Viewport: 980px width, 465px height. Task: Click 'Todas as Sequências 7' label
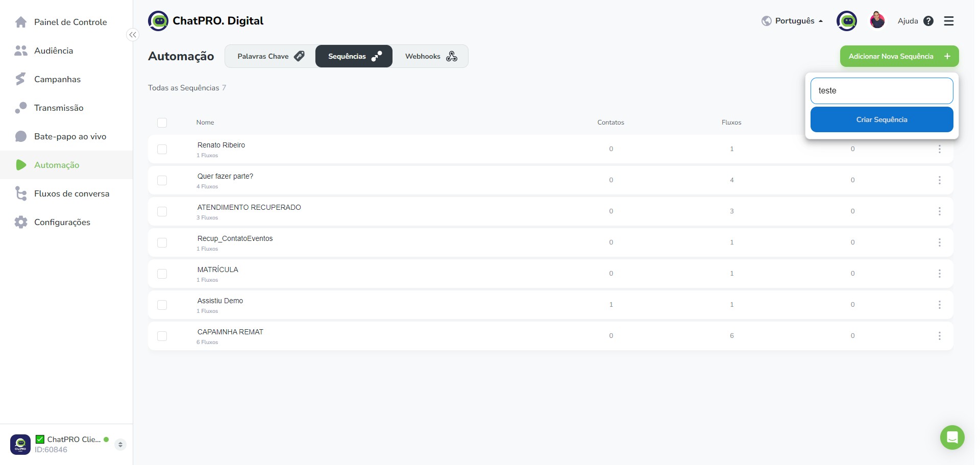(187, 88)
